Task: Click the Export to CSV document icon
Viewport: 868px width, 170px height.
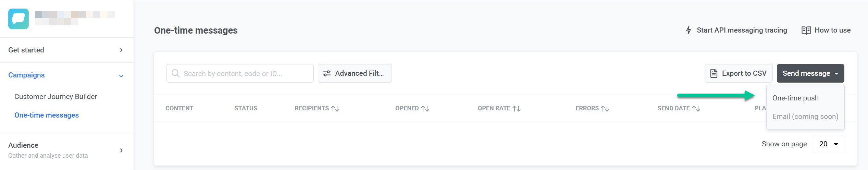Action: 714,73
